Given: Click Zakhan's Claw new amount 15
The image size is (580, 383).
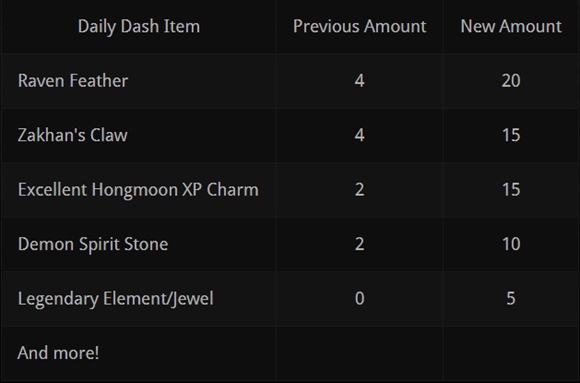Looking at the screenshot, I should point(511,135).
